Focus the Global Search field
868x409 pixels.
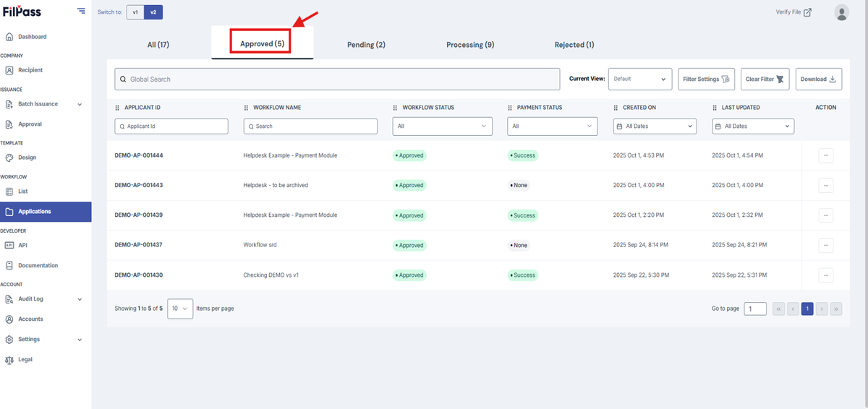click(x=337, y=79)
